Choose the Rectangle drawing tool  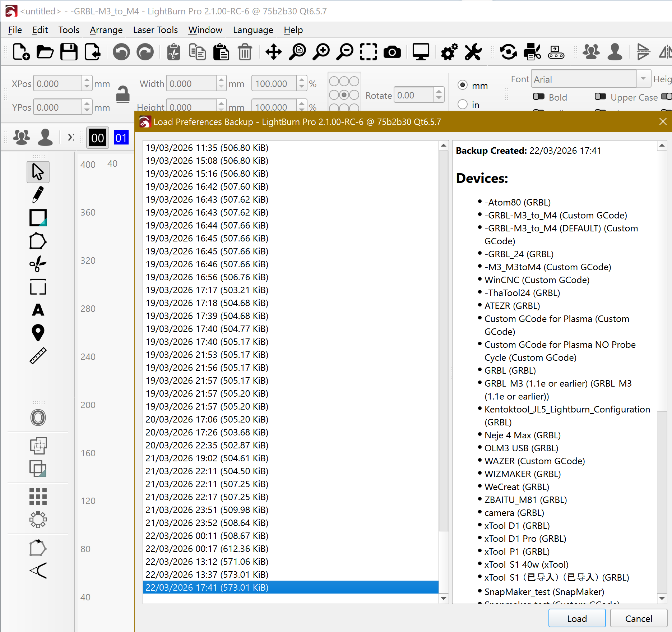[x=38, y=218]
